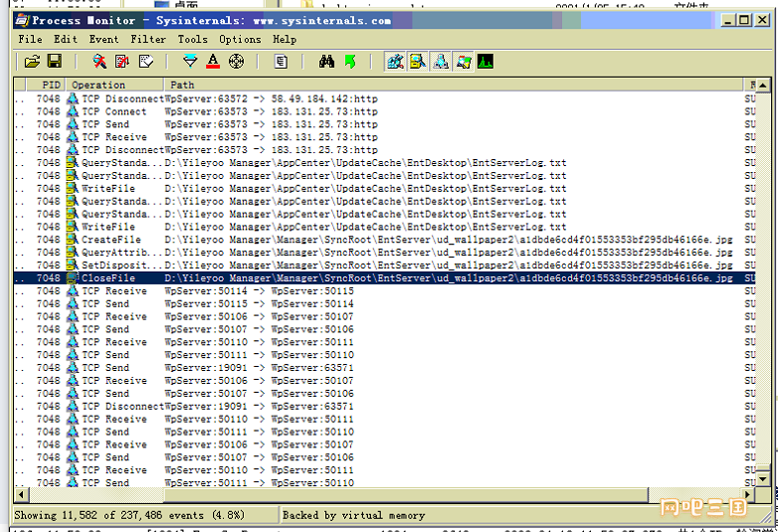Toggle the Autoscroll toolbar icon
Image resolution: width=778 pixels, height=532 pixels.
122,62
